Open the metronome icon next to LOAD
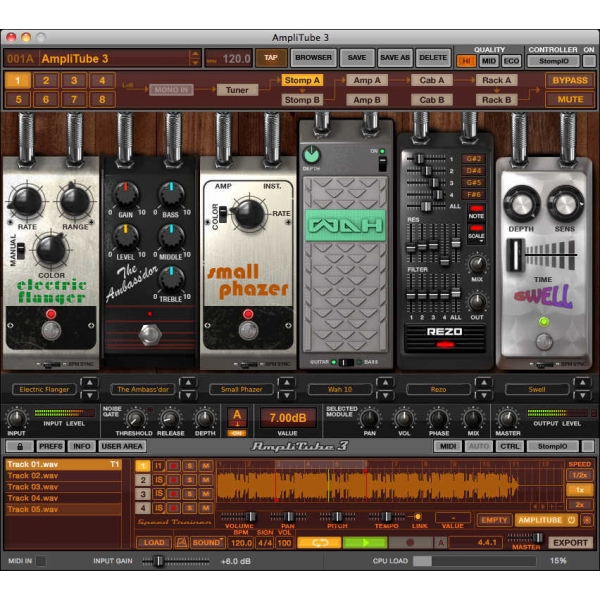 tap(181, 543)
